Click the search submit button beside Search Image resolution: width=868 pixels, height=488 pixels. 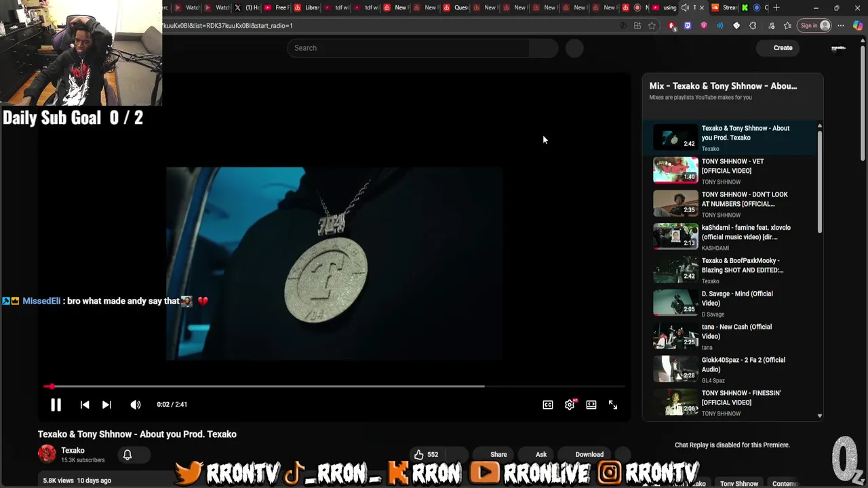coord(543,48)
